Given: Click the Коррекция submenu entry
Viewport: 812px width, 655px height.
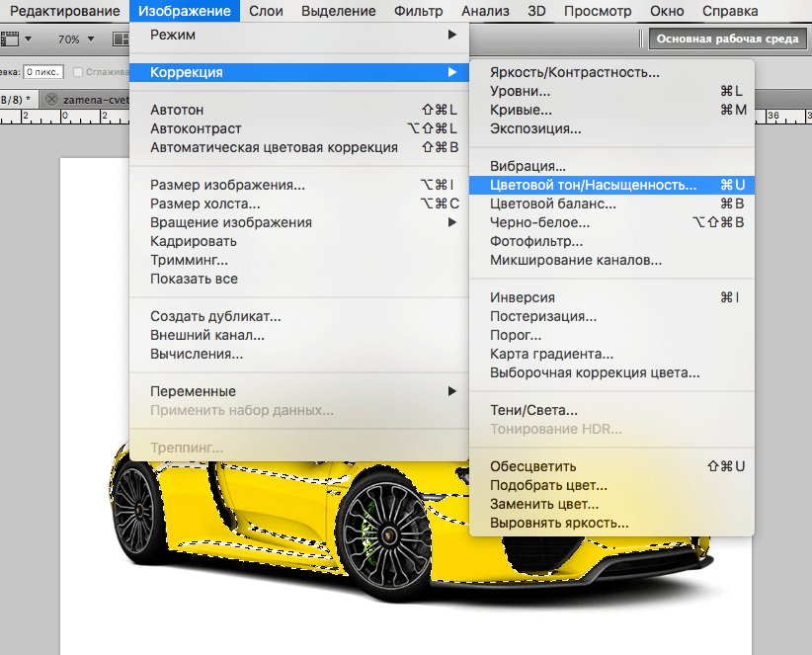Looking at the screenshot, I should pos(298,72).
